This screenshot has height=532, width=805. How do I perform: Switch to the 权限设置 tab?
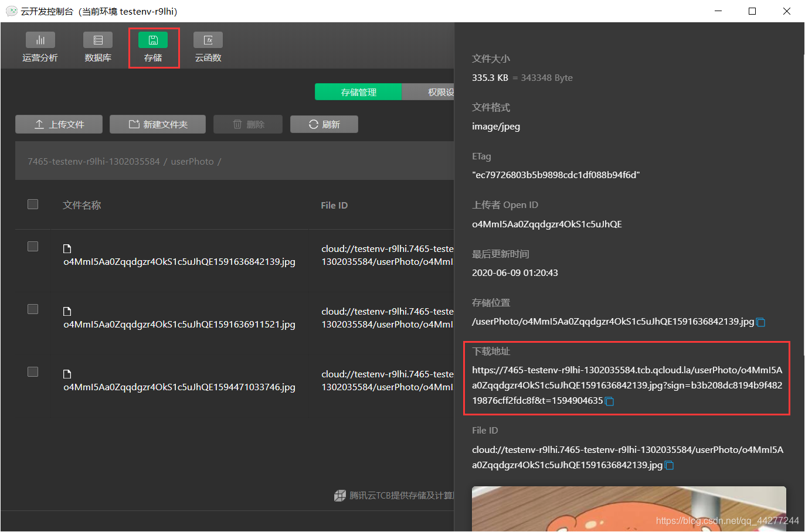[x=429, y=92]
